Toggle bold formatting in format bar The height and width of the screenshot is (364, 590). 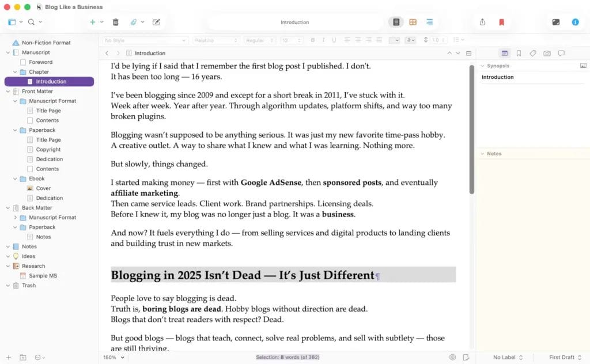(x=313, y=40)
